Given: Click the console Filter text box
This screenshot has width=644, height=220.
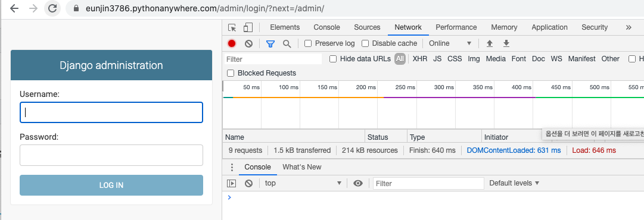Looking at the screenshot, I should 428,183.
